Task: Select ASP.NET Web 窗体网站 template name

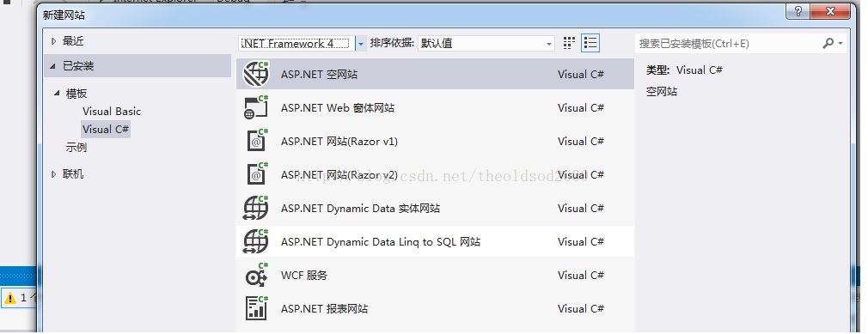Action: pyautogui.click(x=337, y=108)
